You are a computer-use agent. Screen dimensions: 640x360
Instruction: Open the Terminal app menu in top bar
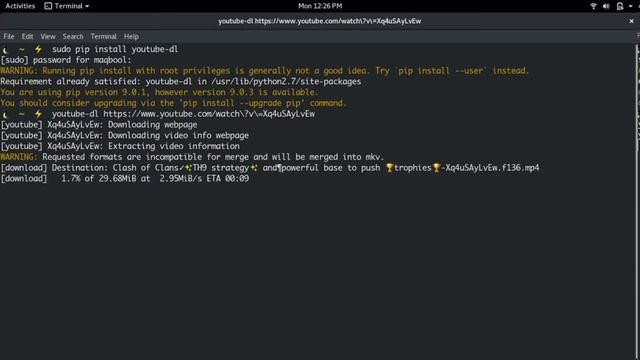[67, 6]
